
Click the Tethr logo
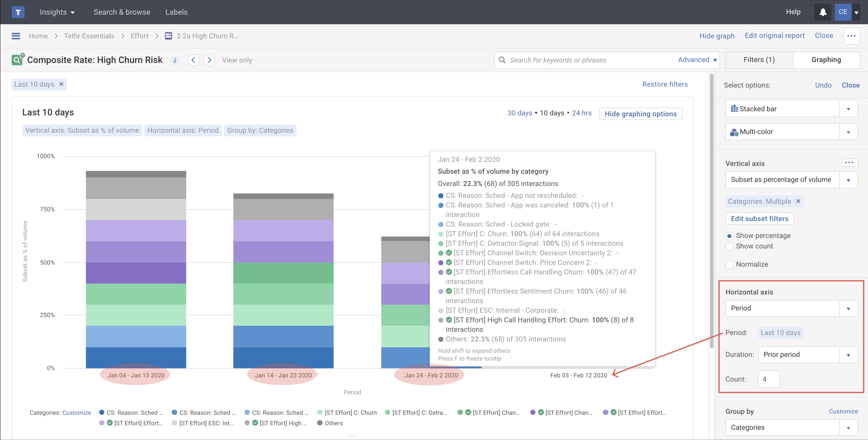18,12
